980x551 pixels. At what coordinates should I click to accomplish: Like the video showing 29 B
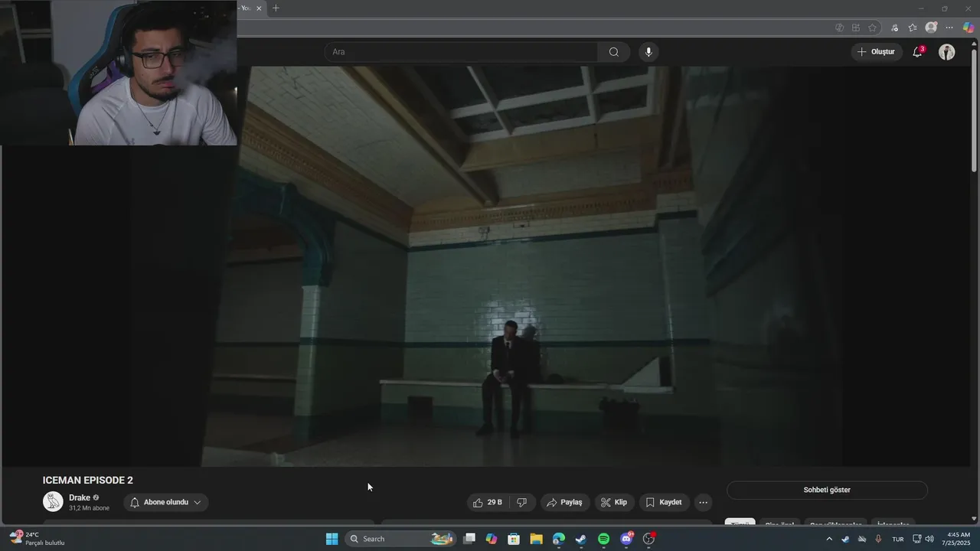click(x=488, y=503)
